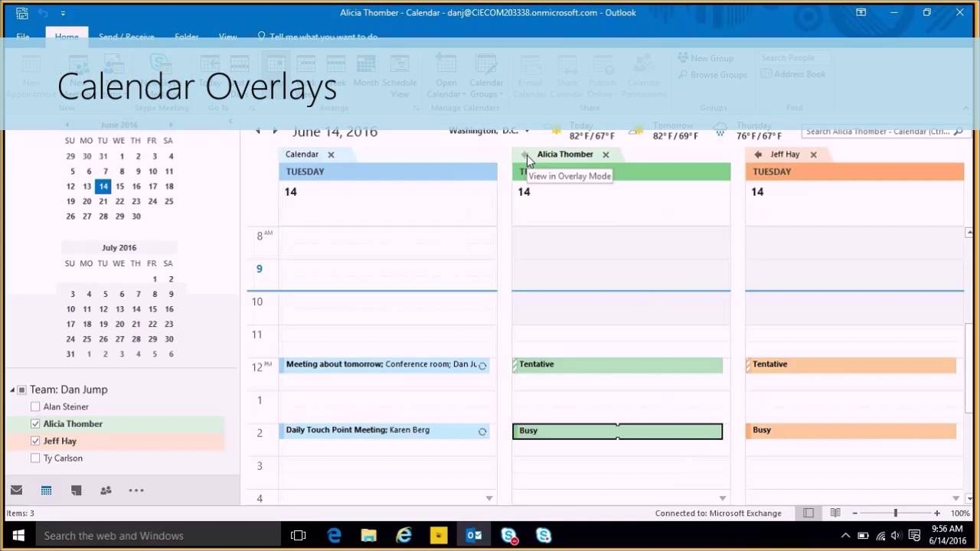Close the Calendar tab with its X

pos(331,155)
